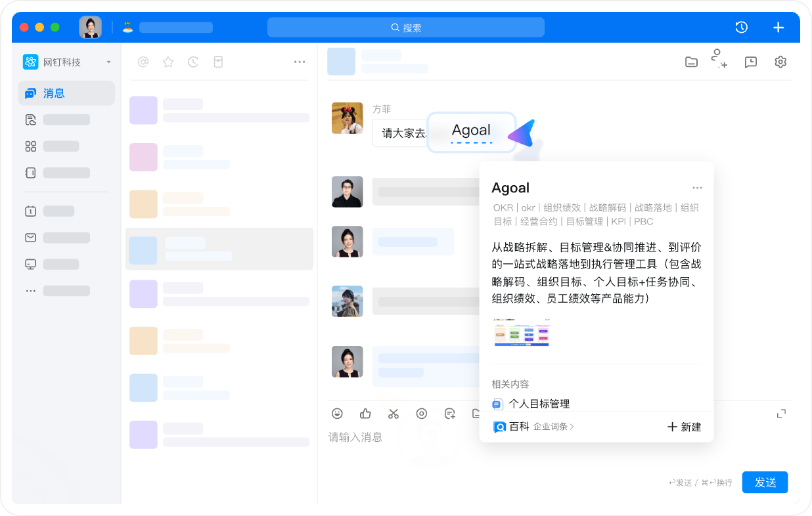Click the clock filter icon in conversation list
The height and width of the screenshot is (516, 812).
point(193,62)
